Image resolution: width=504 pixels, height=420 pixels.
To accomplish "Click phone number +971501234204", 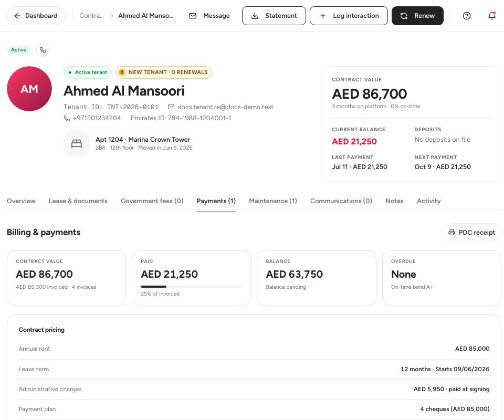I will [97, 118].
